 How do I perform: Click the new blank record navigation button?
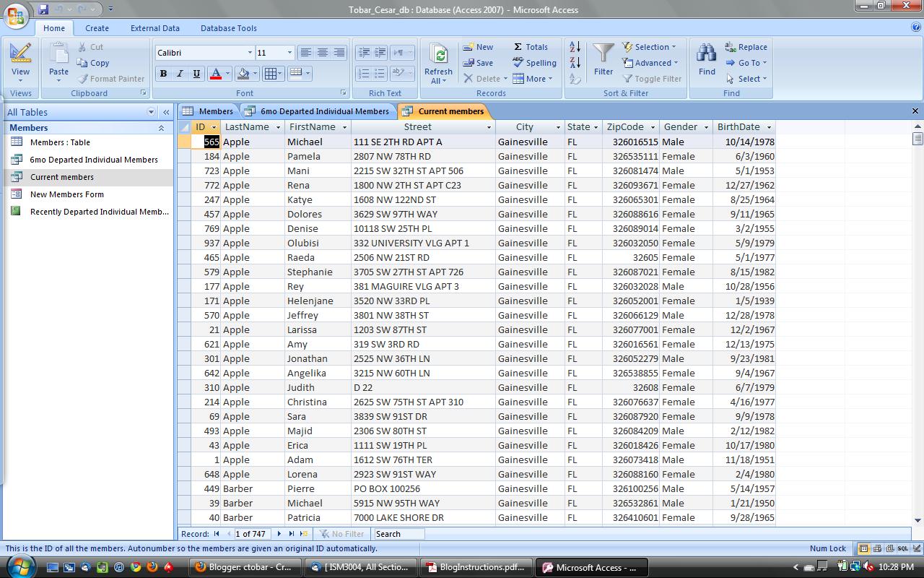pos(304,534)
